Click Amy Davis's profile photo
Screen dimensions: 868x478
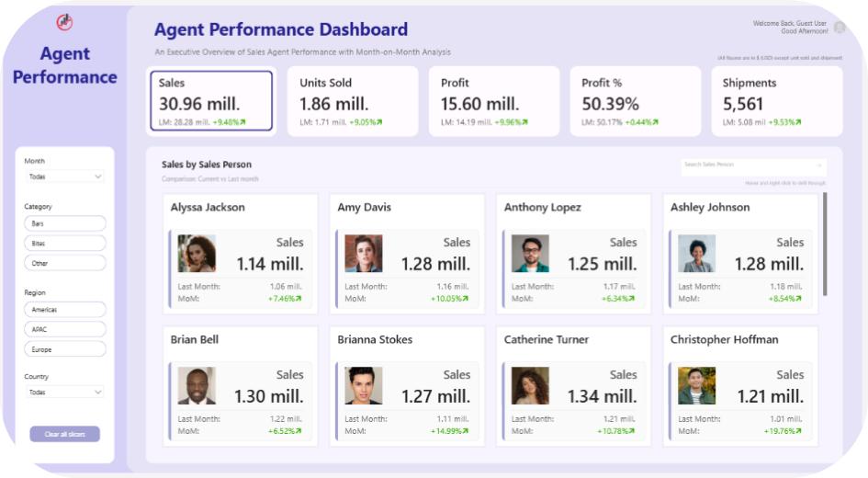coord(364,254)
